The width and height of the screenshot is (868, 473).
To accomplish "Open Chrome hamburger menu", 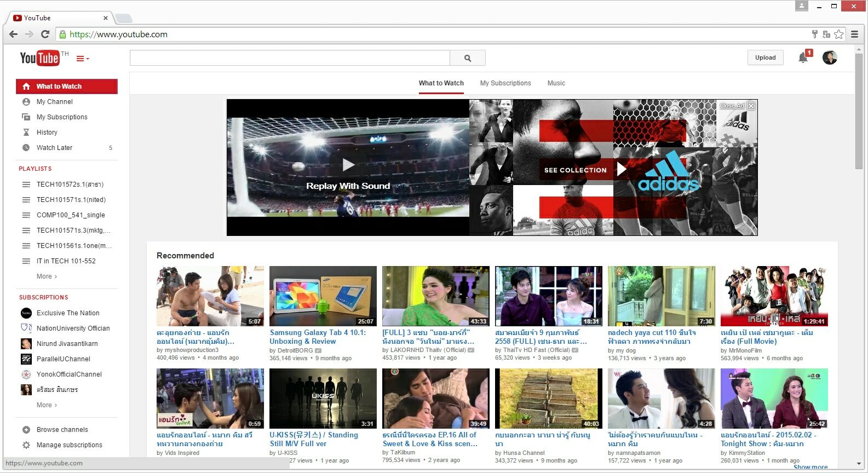I will [854, 34].
